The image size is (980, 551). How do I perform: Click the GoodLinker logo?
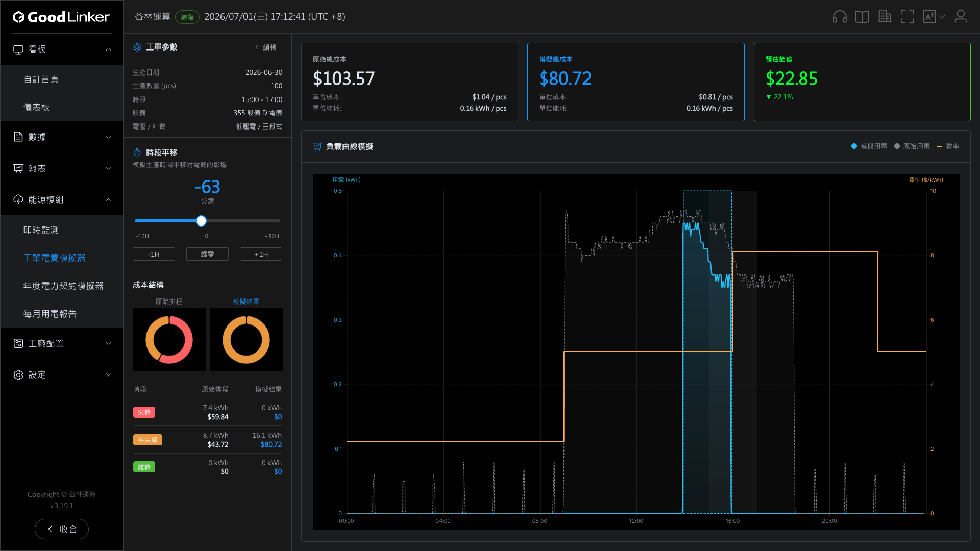(61, 17)
